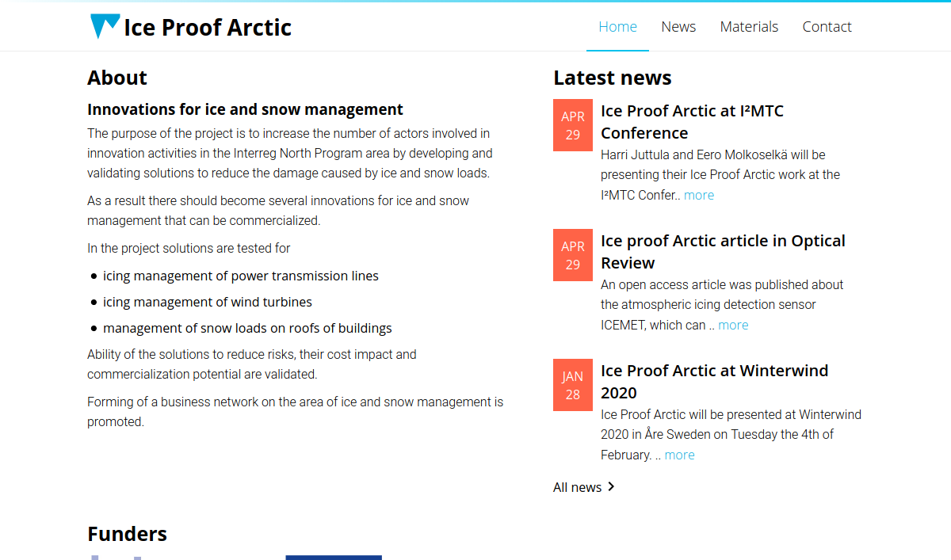
Task: Click the Funders section heading
Action: coord(127,533)
